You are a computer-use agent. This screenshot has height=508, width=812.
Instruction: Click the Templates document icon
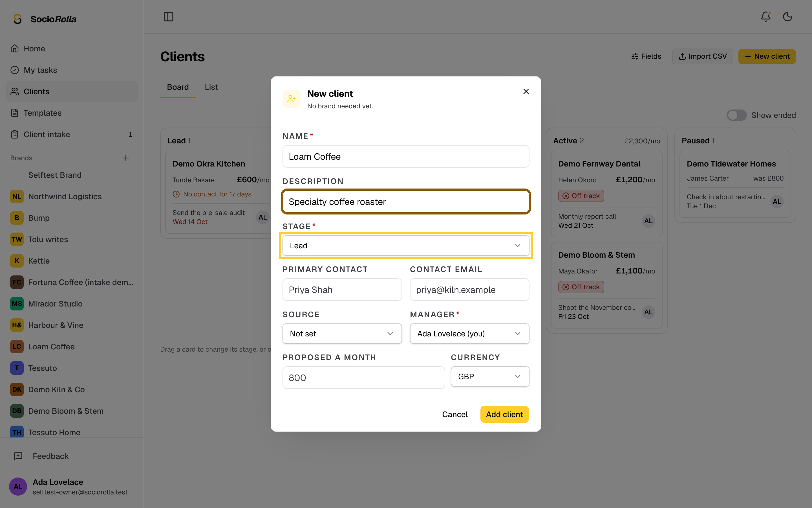(14, 113)
